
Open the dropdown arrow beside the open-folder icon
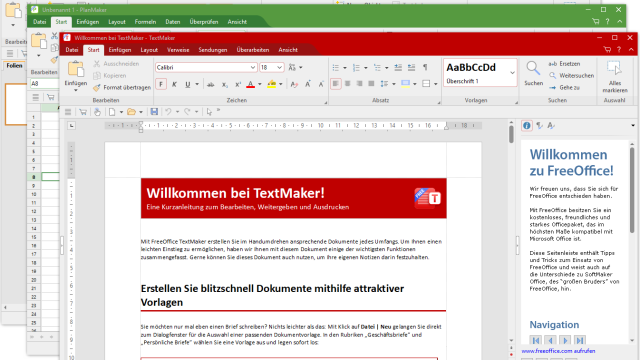pyautogui.click(x=141, y=112)
